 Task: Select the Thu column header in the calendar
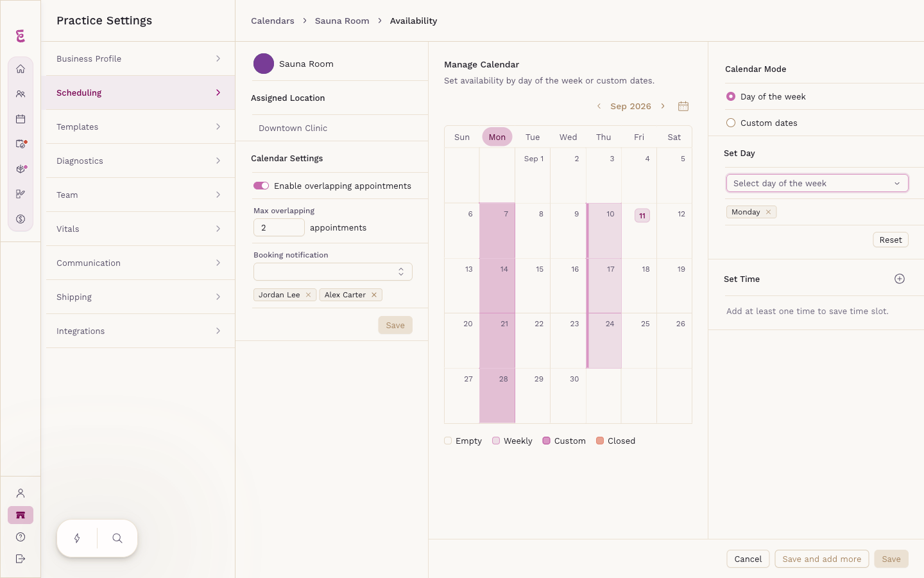pyautogui.click(x=604, y=137)
